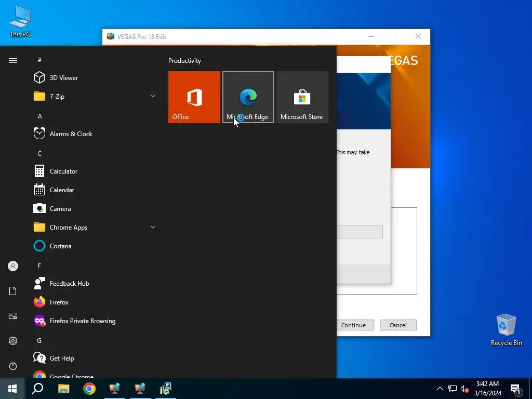
Task: Open the Chrome Apps folder
Action: point(95,228)
